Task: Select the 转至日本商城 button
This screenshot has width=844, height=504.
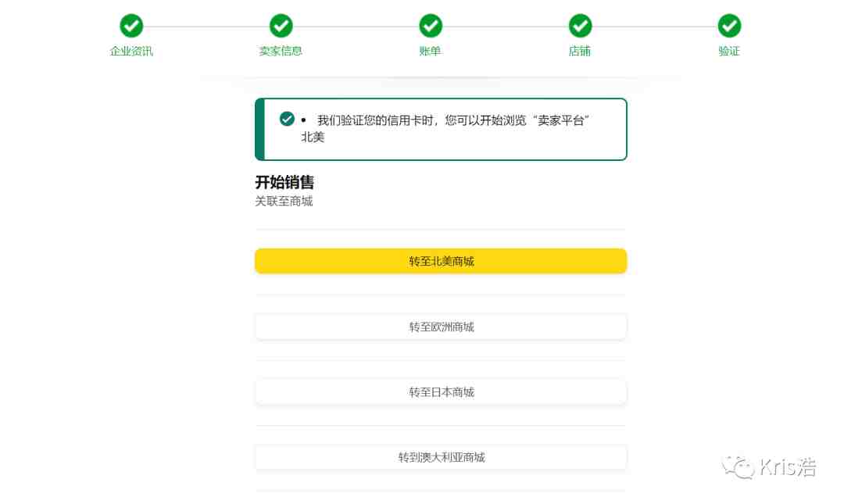Action: 441,392
